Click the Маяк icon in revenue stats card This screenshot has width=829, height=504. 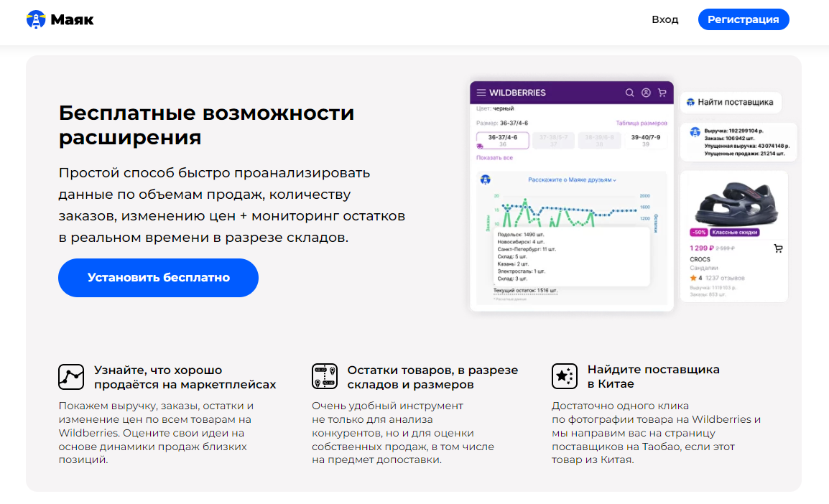click(695, 132)
